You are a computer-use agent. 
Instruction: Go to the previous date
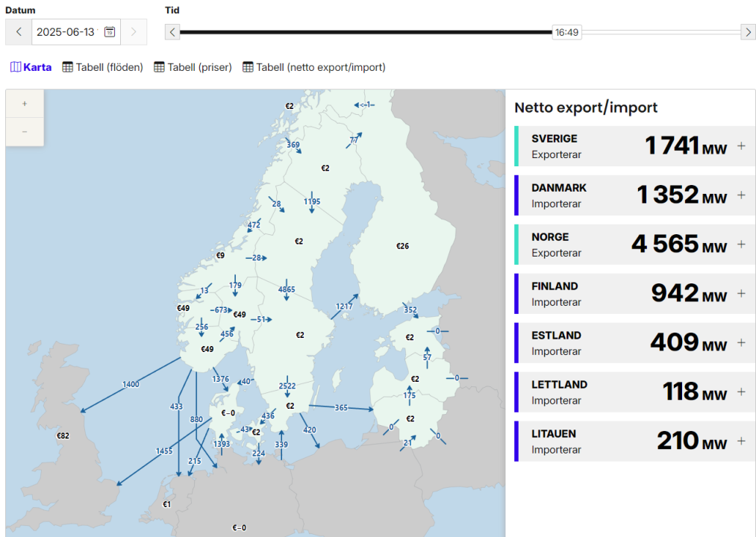[x=19, y=32]
